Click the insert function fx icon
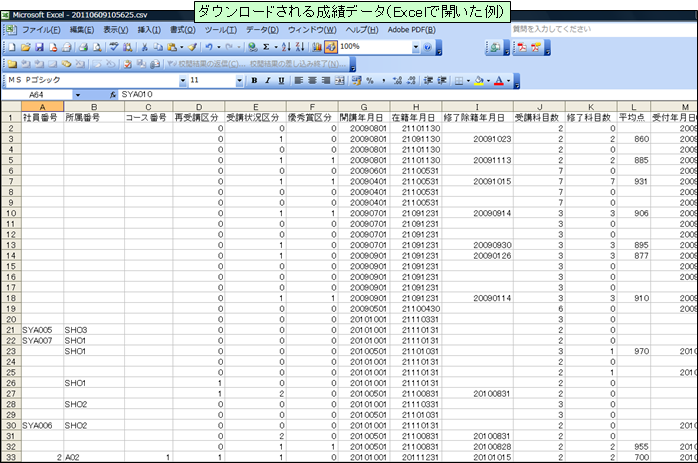The image size is (698, 463). pyautogui.click(x=113, y=95)
